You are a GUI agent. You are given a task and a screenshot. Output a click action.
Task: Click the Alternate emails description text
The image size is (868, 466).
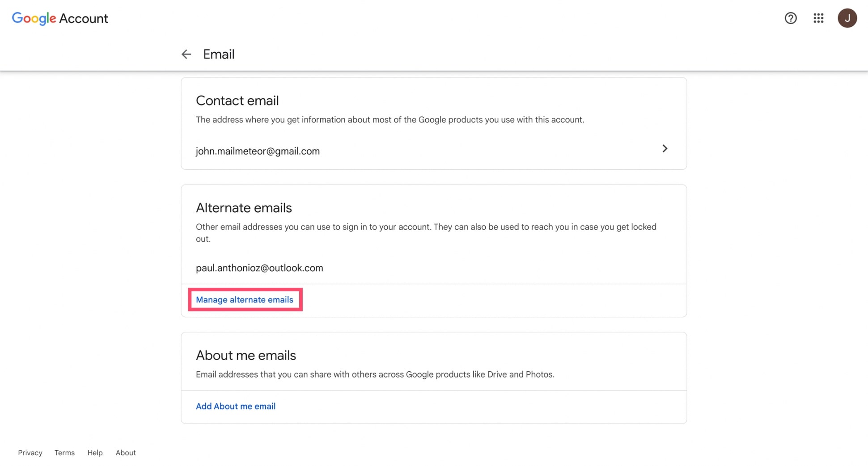[425, 232]
